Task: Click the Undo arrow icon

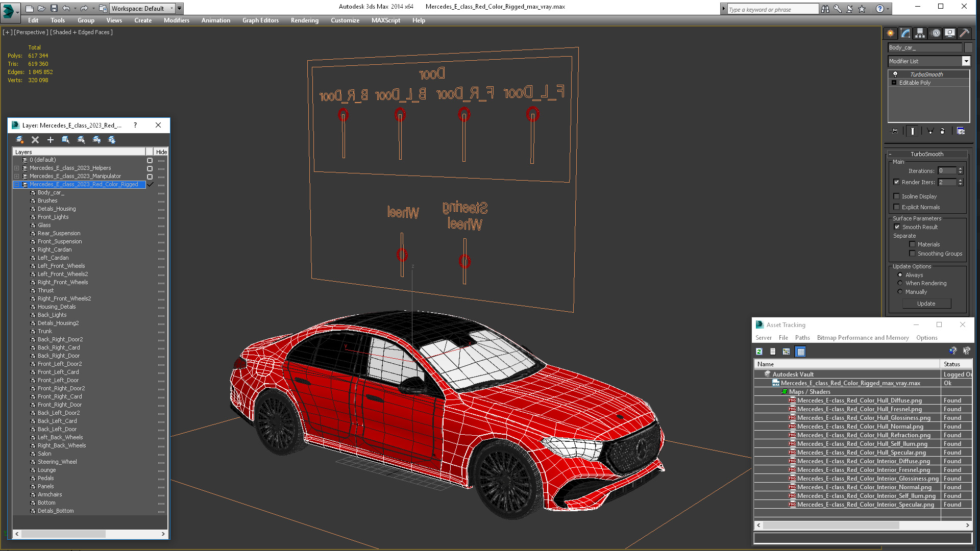Action: click(66, 8)
